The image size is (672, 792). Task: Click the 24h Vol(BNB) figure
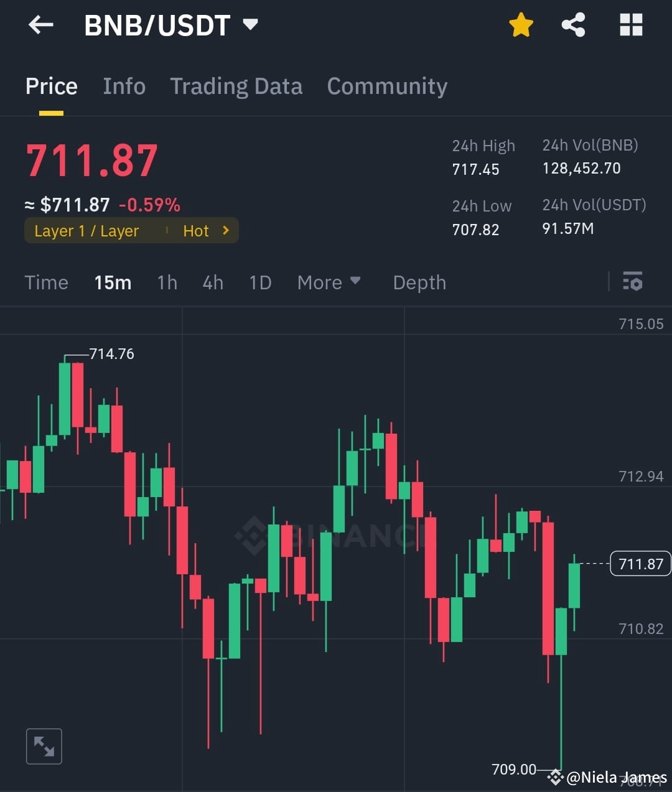click(581, 168)
